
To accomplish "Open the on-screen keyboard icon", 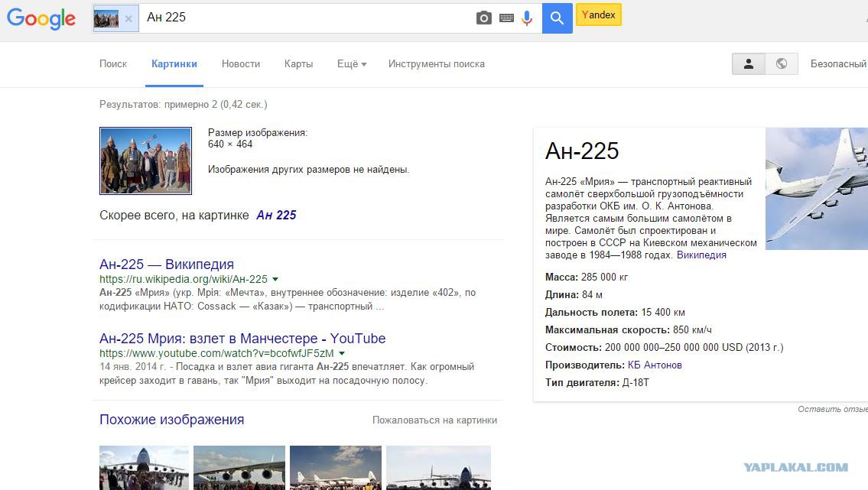I will click(x=506, y=18).
